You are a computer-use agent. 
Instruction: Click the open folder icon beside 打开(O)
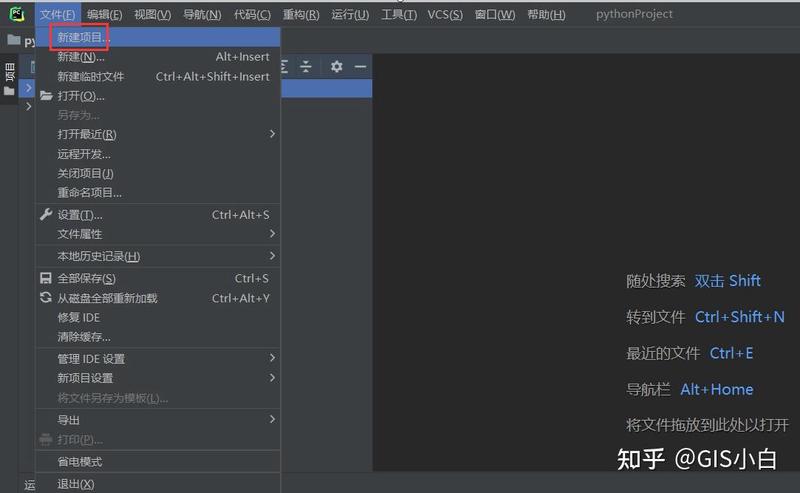coord(46,95)
